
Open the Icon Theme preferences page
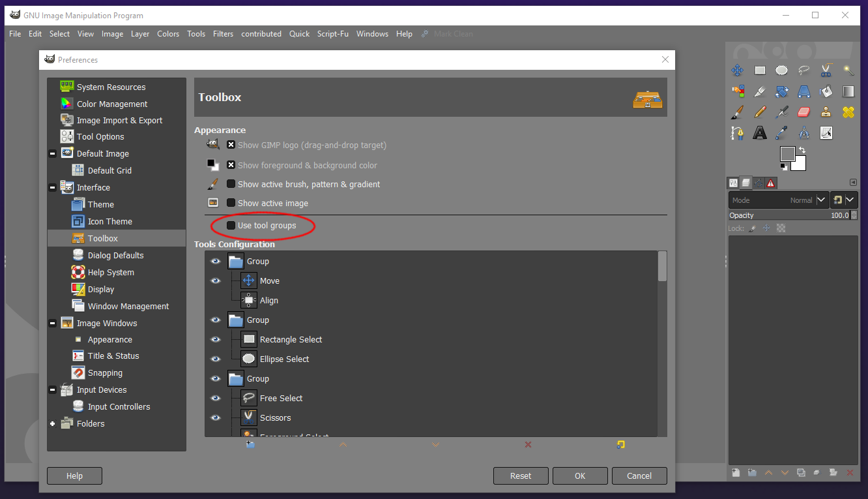click(110, 222)
